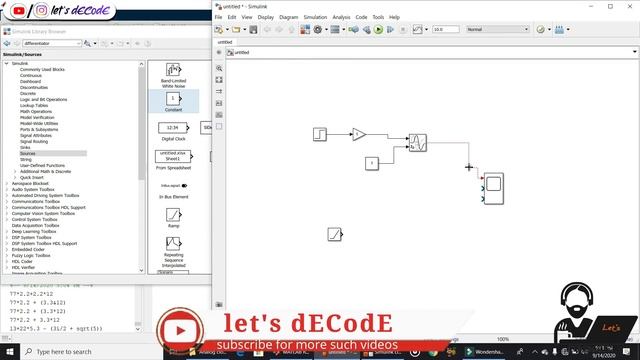Open the Open-file dropdown arrow
This screenshot has height=360, width=640.
[244, 29]
